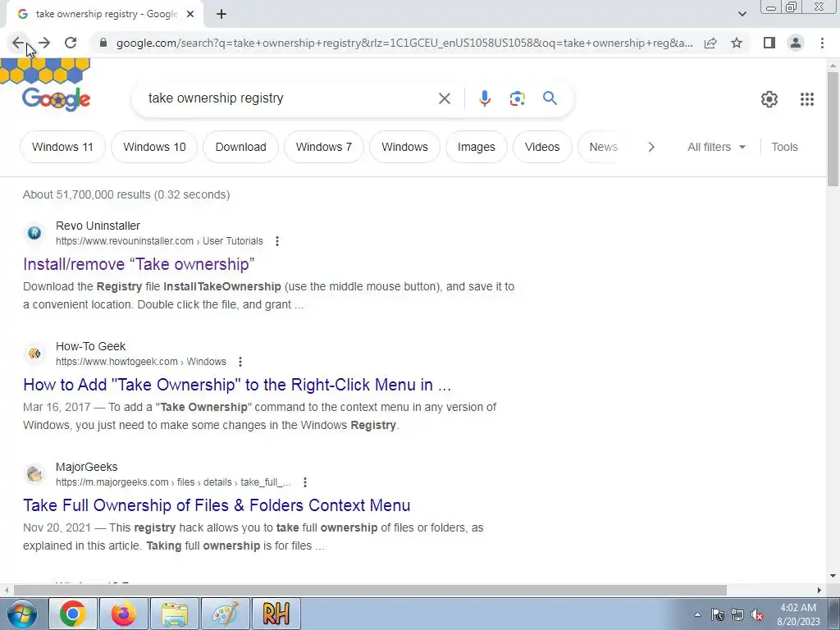Open more options for the How-To Geek result
The width and height of the screenshot is (840, 630).
(x=240, y=362)
